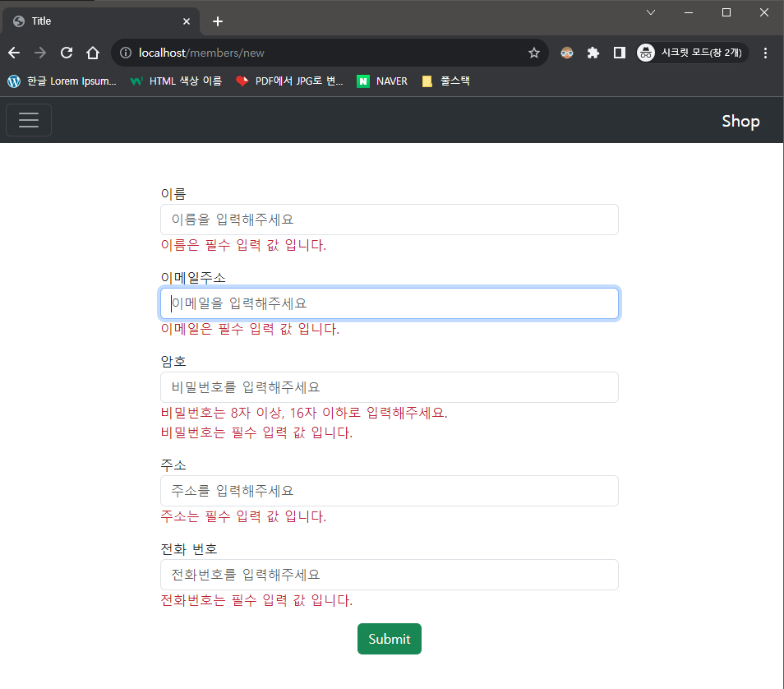Click error text 주소는 필수 입력 값 입니다.
The width and height of the screenshot is (784, 689).
coord(243,516)
